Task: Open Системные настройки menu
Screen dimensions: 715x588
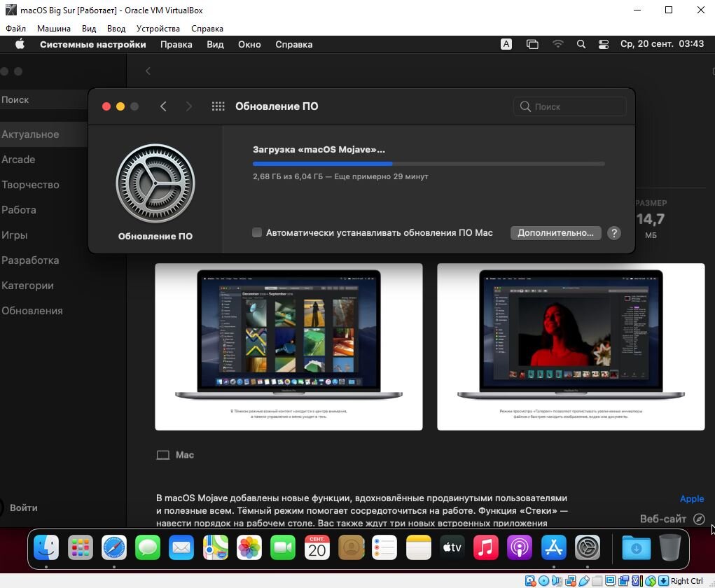Action: [x=93, y=44]
